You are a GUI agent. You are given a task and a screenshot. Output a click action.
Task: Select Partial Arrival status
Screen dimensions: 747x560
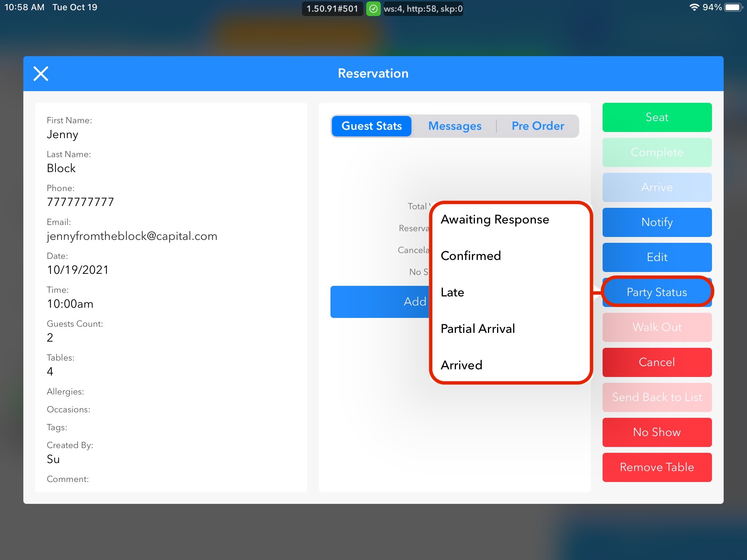pos(478,329)
